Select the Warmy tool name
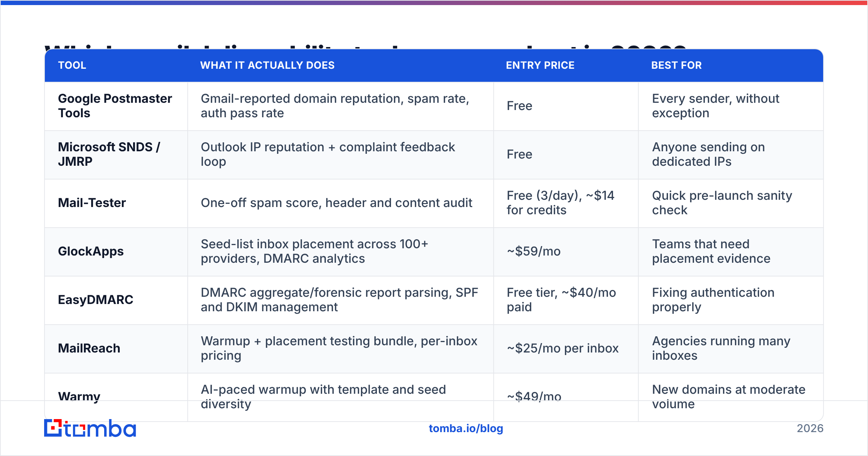Viewport: 868px width, 456px height. tap(79, 397)
